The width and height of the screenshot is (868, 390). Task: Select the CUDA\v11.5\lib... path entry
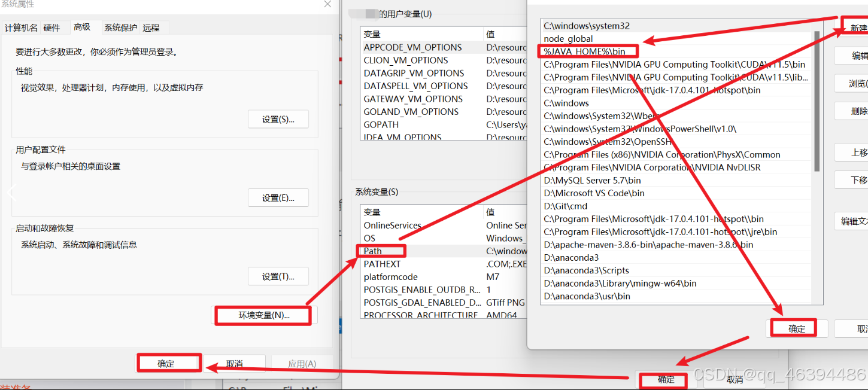pos(676,77)
